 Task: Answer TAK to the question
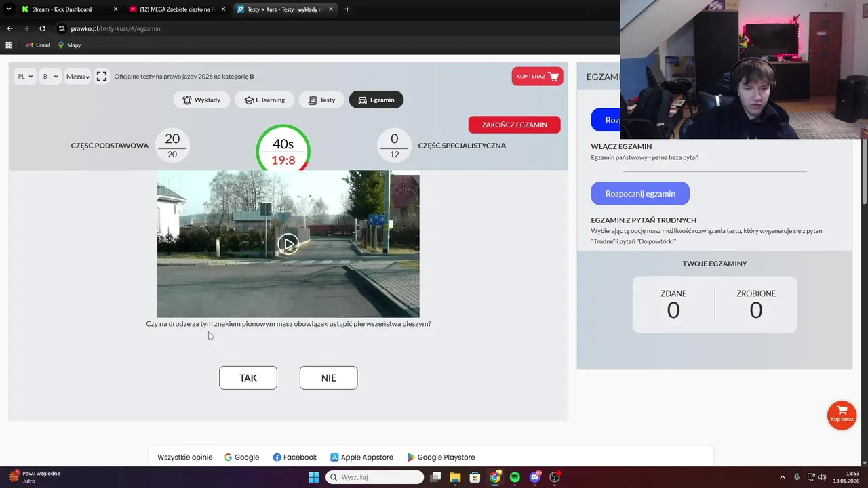(248, 378)
